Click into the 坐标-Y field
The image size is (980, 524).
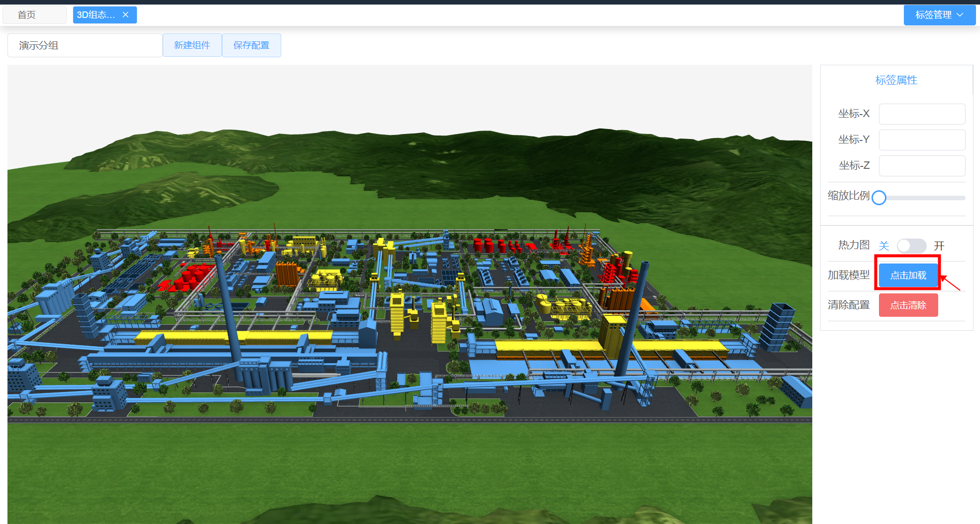921,140
